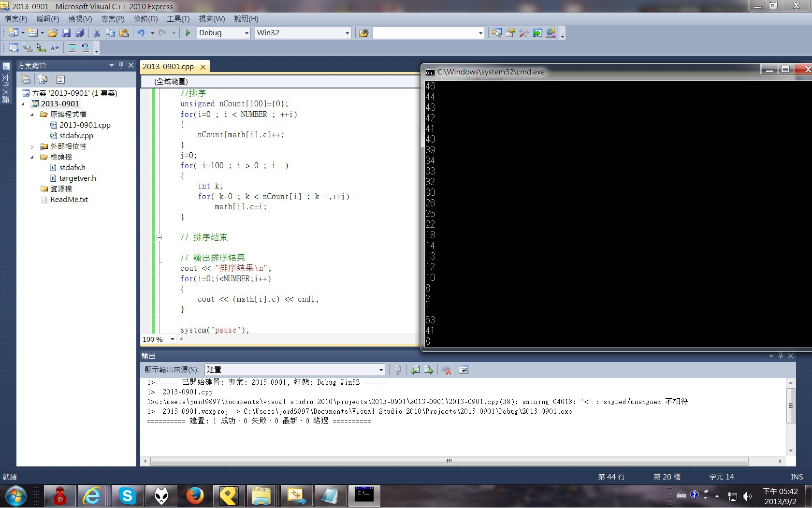
Task: Open Firefox from the Windows taskbar
Action: click(195, 496)
